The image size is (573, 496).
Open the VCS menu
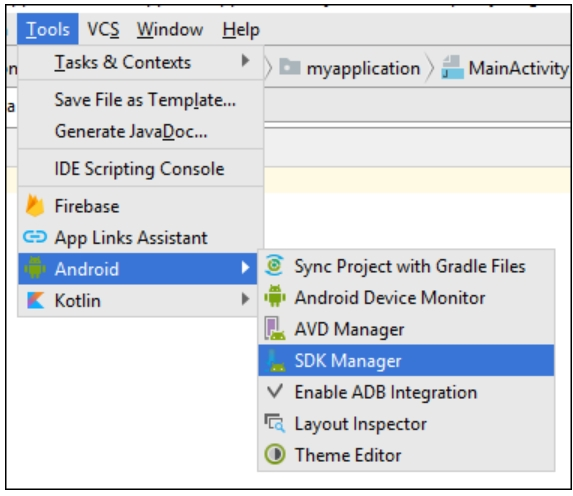click(x=103, y=29)
